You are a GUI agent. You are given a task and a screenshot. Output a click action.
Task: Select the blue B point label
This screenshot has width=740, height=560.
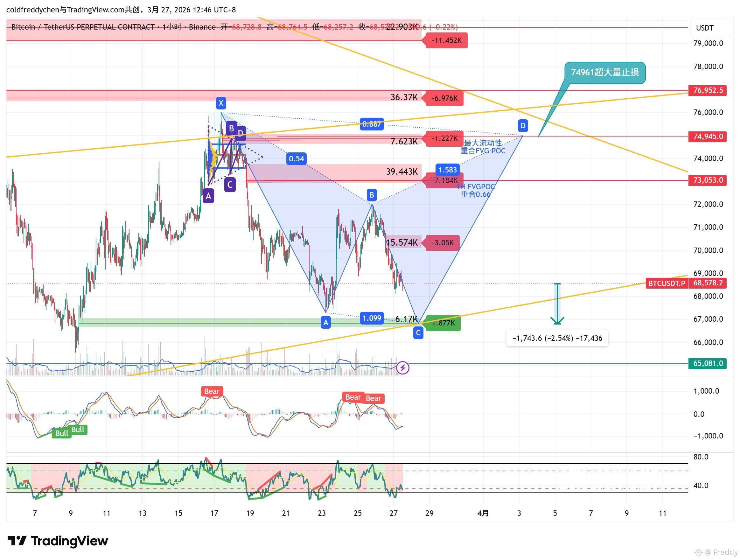372,195
